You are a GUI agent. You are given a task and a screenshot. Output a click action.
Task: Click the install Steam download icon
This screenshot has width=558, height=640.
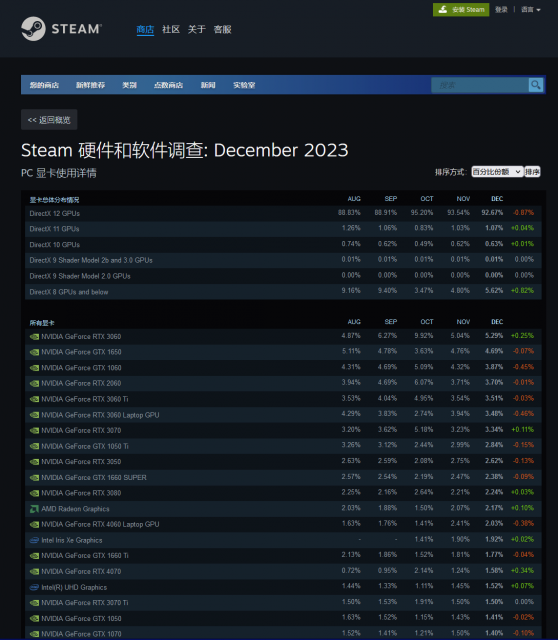(443, 9)
